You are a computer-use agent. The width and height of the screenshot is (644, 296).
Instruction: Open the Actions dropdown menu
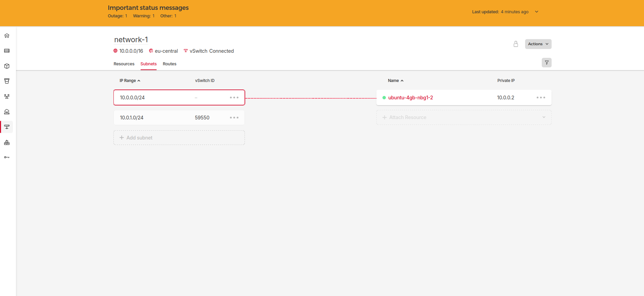[538, 44]
